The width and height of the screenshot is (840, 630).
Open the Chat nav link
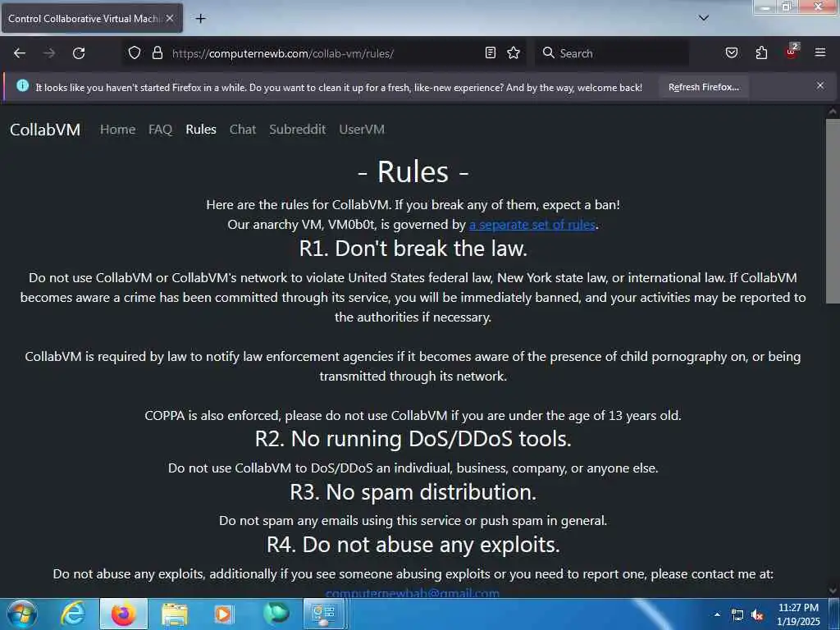[x=243, y=130]
